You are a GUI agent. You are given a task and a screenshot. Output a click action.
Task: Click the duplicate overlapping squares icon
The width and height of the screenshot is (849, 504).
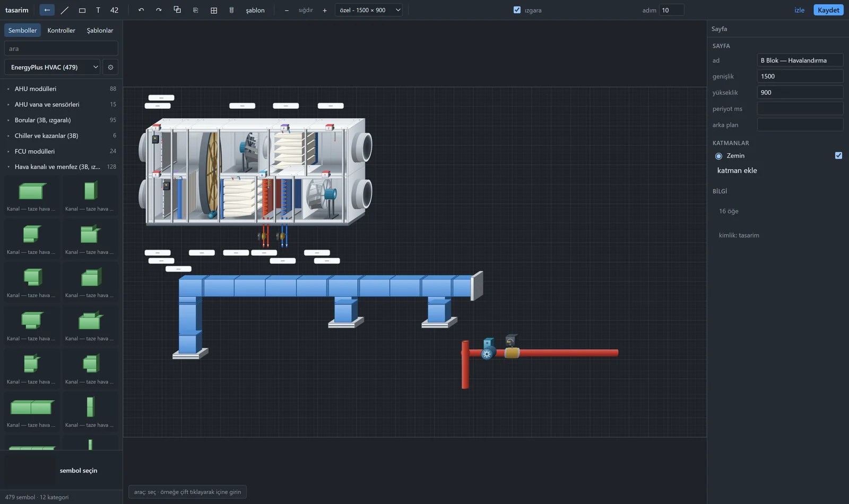[177, 10]
